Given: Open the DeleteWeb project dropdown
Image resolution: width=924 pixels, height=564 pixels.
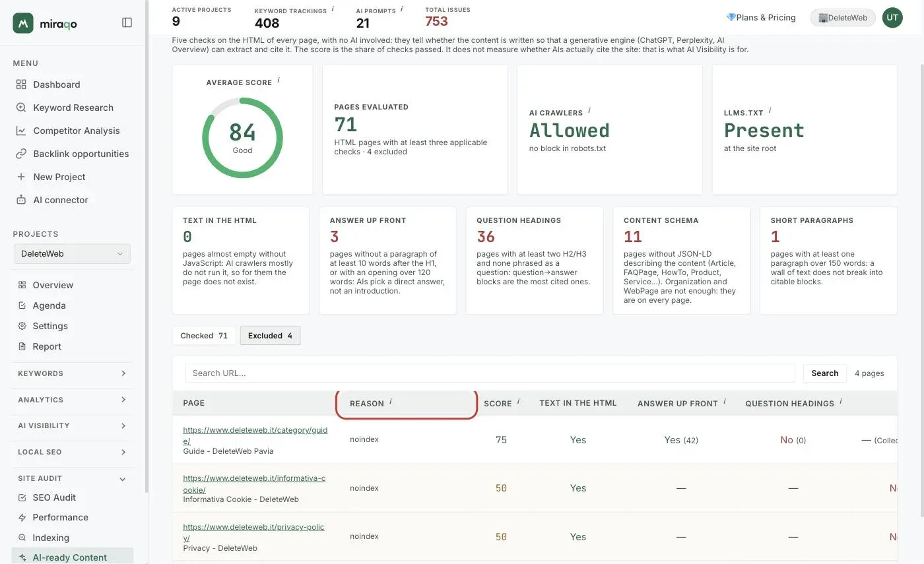Looking at the screenshot, I should click(73, 254).
